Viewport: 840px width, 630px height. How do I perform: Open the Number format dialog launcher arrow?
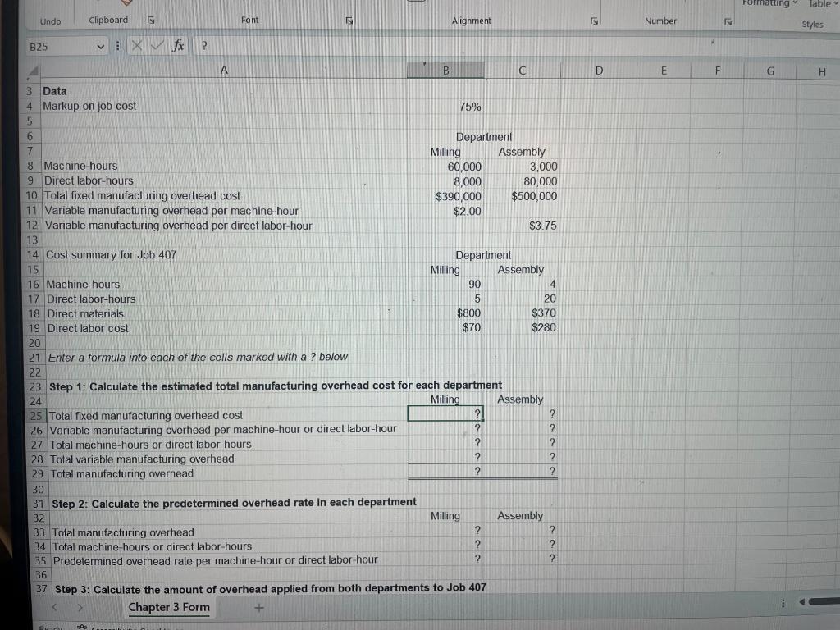pyautogui.click(x=727, y=19)
